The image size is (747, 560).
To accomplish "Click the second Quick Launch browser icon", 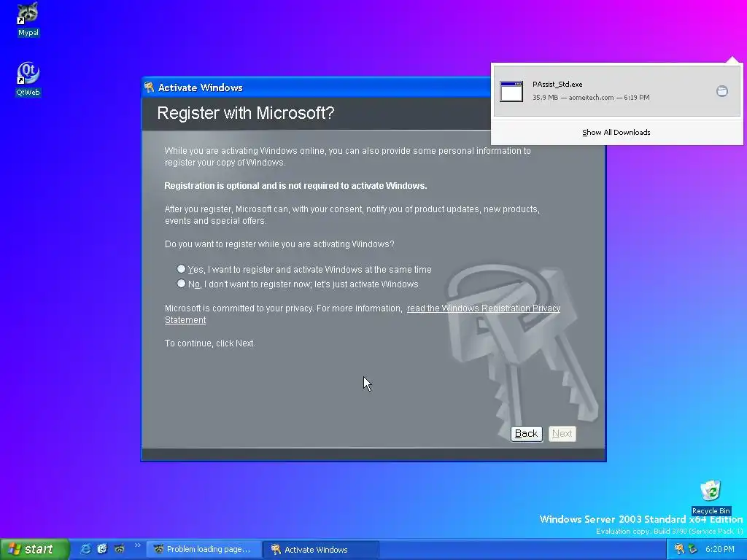I will (102, 549).
